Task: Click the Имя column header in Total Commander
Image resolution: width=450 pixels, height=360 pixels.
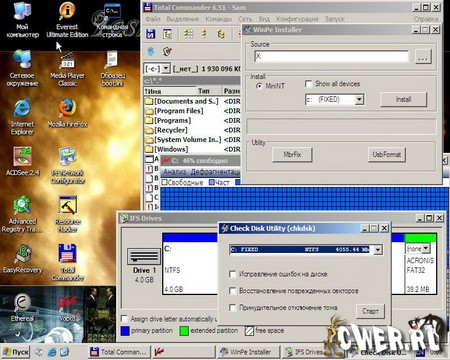Action: (x=170, y=91)
